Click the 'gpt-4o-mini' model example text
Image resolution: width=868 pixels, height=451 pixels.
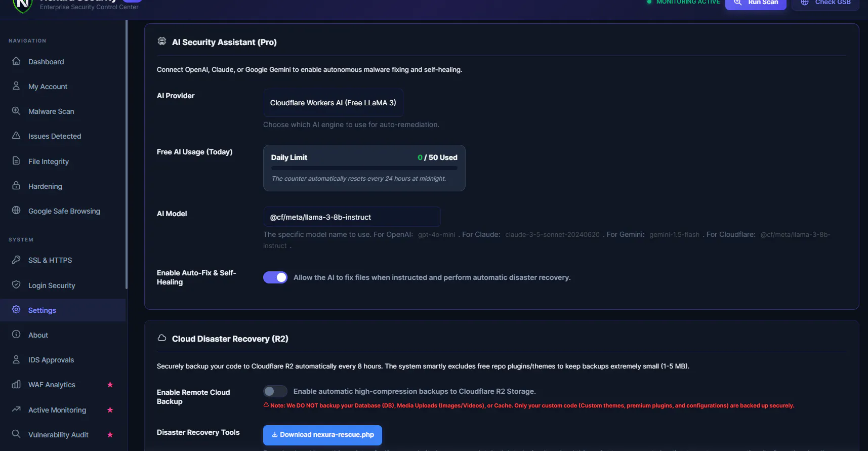pyautogui.click(x=436, y=235)
